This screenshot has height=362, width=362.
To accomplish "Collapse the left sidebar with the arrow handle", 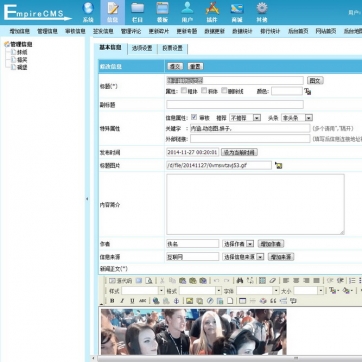I will (x=87, y=199).
